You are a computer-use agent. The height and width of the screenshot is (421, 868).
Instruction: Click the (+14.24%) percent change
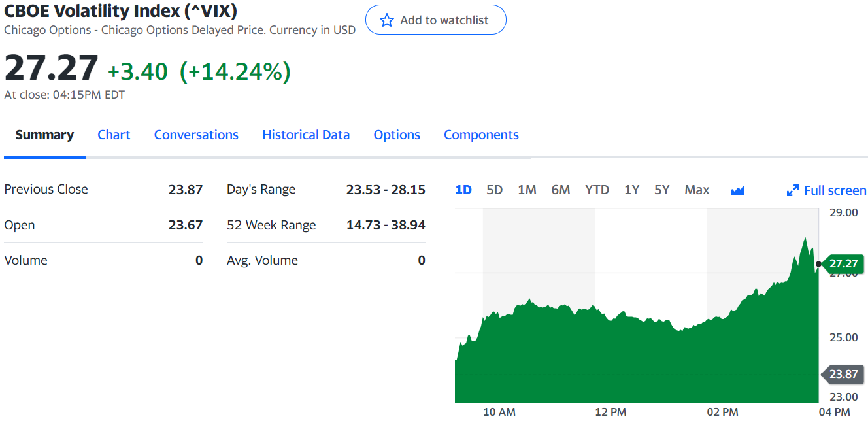click(x=235, y=71)
